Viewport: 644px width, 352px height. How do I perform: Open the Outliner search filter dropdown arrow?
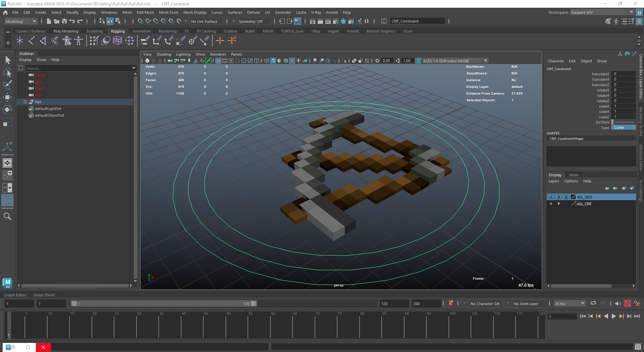pyautogui.click(x=134, y=68)
